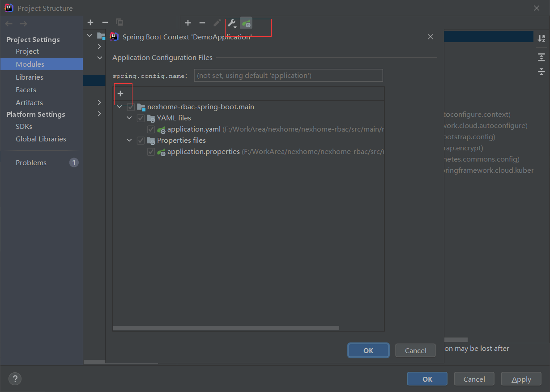Image resolution: width=550 pixels, height=392 pixels.
Task: Click the Forward navigation arrow in Project Structure
Action: click(23, 23)
